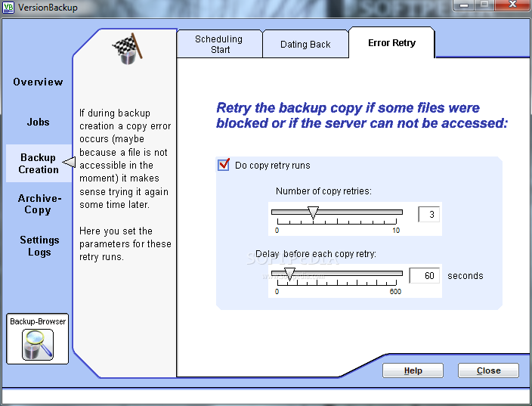
Task: Minimize the VersionBackup window
Action: click(464, 5)
